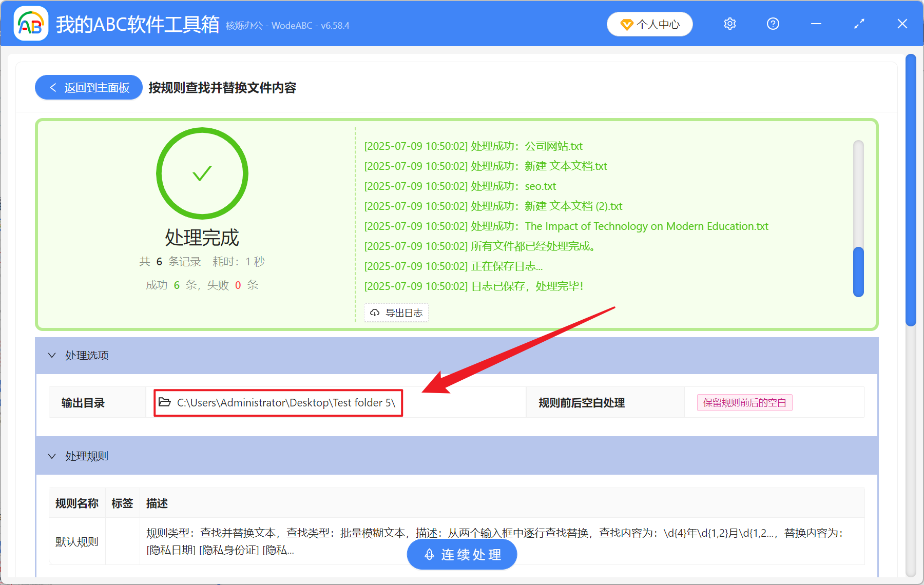The image size is (924, 585).
Task: Select the 默认规则 rule row
Action: point(76,541)
